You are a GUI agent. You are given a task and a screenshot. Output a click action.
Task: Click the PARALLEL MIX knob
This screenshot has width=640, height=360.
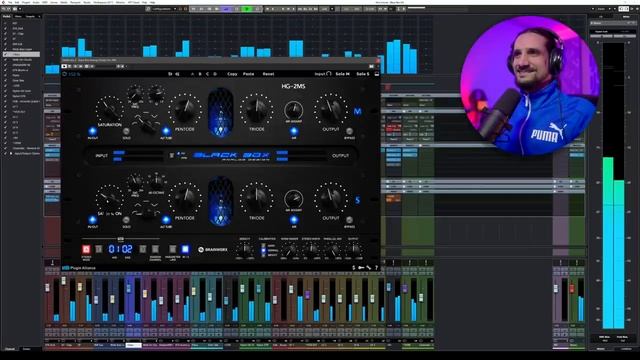pos(333,249)
